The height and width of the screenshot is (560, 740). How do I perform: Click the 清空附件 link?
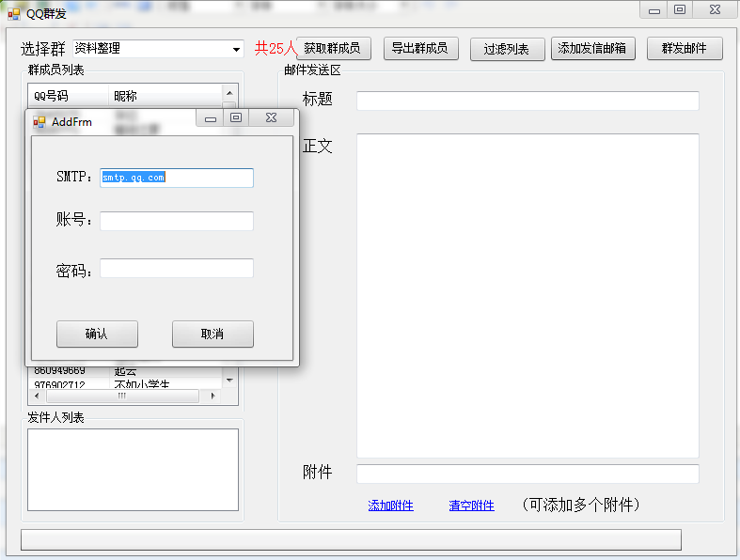coord(471,506)
